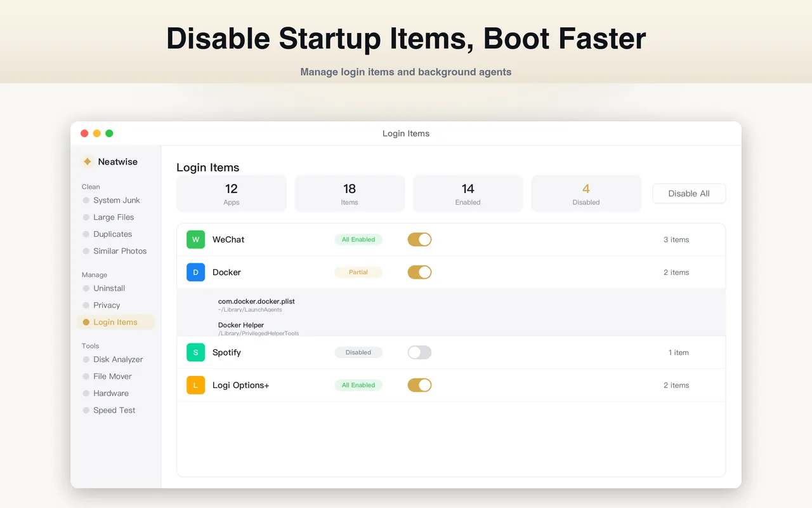Click the 18 Items stat card
The width and height of the screenshot is (812, 508).
tap(350, 194)
